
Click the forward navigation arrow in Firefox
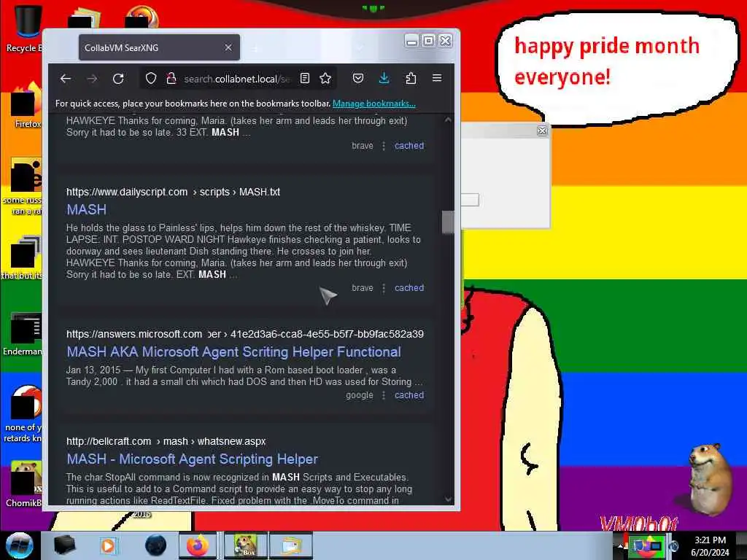point(92,79)
